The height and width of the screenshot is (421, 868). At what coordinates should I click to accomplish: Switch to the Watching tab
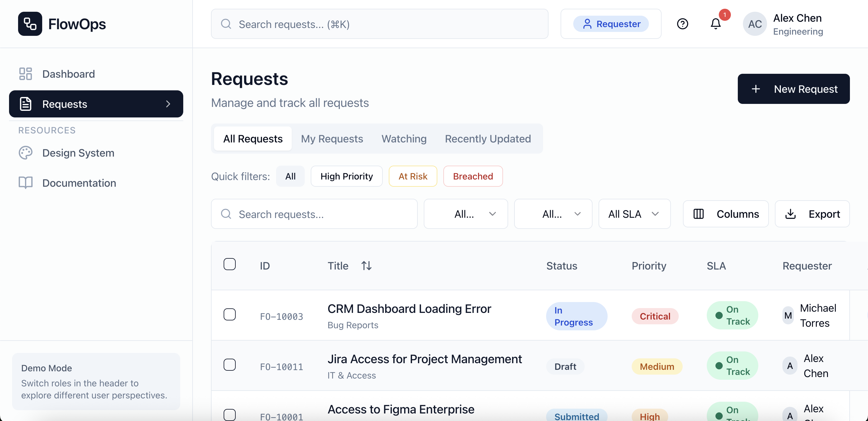click(x=404, y=139)
